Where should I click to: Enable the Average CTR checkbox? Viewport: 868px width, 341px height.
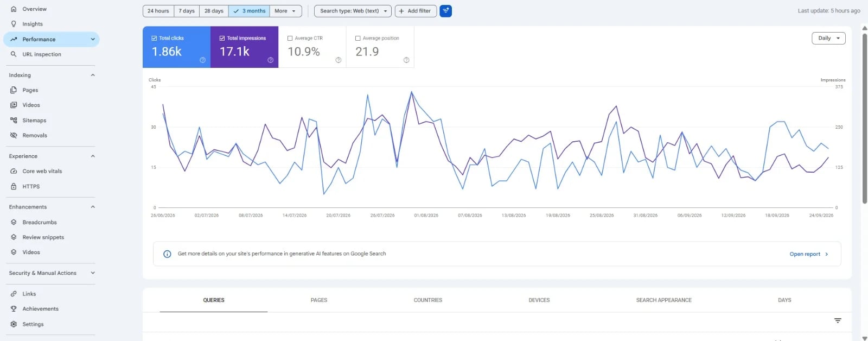click(290, 39)
